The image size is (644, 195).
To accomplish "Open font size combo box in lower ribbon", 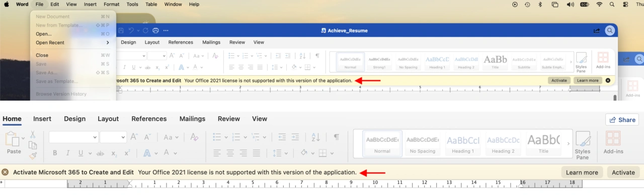I will coord(113,137).
